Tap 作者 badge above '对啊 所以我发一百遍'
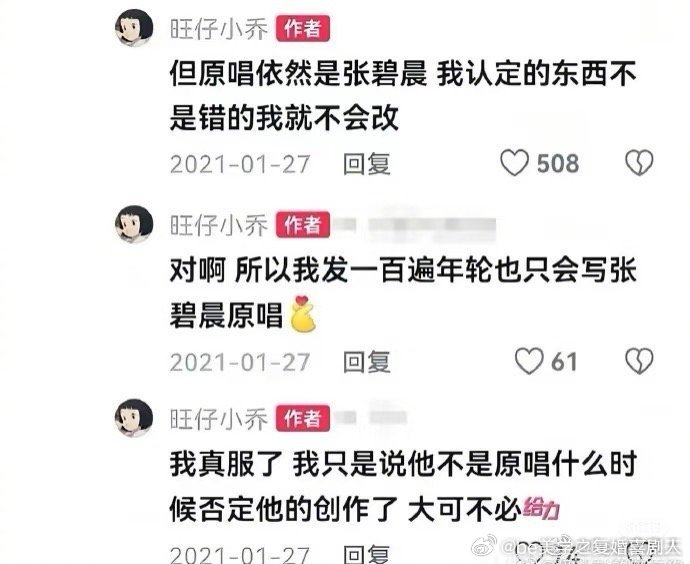Screen dimensions: 690x564 (303, 225)
